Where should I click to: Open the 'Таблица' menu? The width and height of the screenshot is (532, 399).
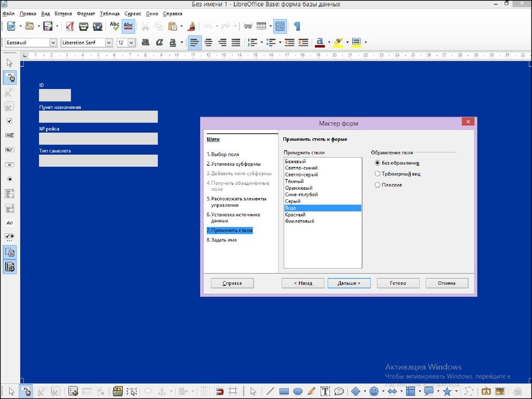(x=109, y=14)
